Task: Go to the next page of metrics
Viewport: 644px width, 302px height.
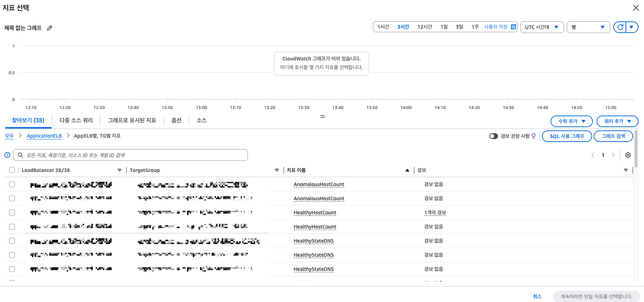Action: (613, 155)
